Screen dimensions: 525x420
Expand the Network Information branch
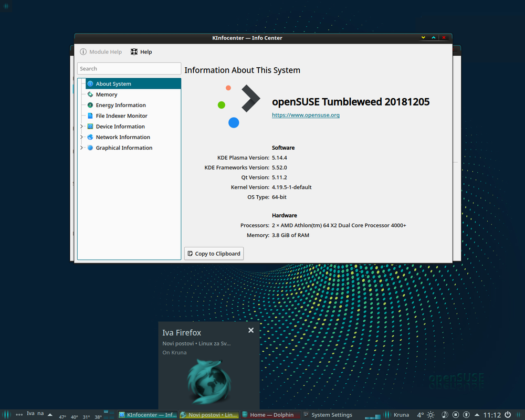[81, 137]
